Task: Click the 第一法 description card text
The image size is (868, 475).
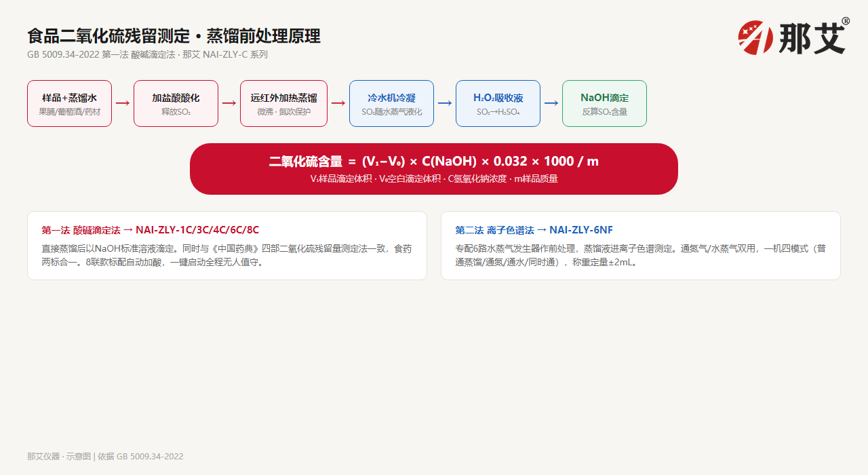Action: point(226,255)
